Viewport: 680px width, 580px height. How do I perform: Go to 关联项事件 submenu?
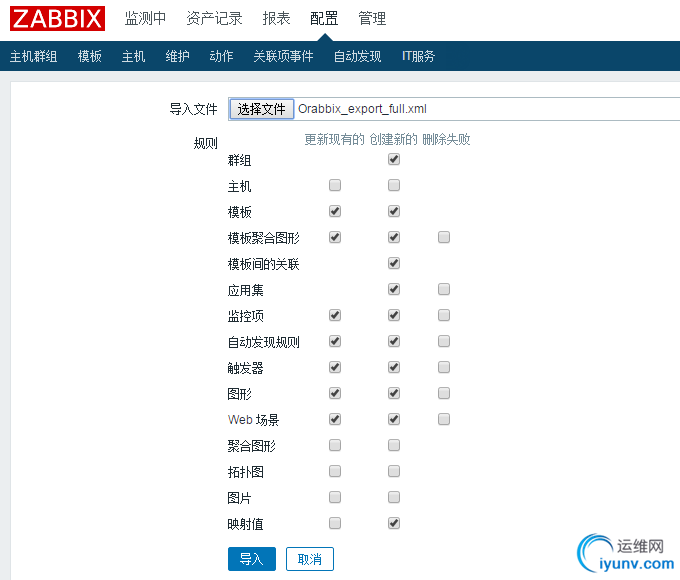tap(283, 56)
